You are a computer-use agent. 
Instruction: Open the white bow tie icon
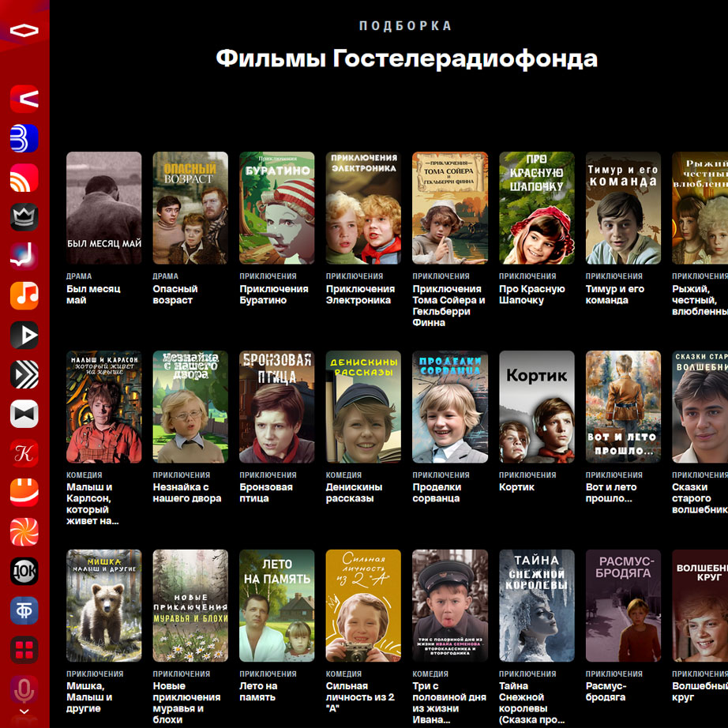click(x=24, y=414)
